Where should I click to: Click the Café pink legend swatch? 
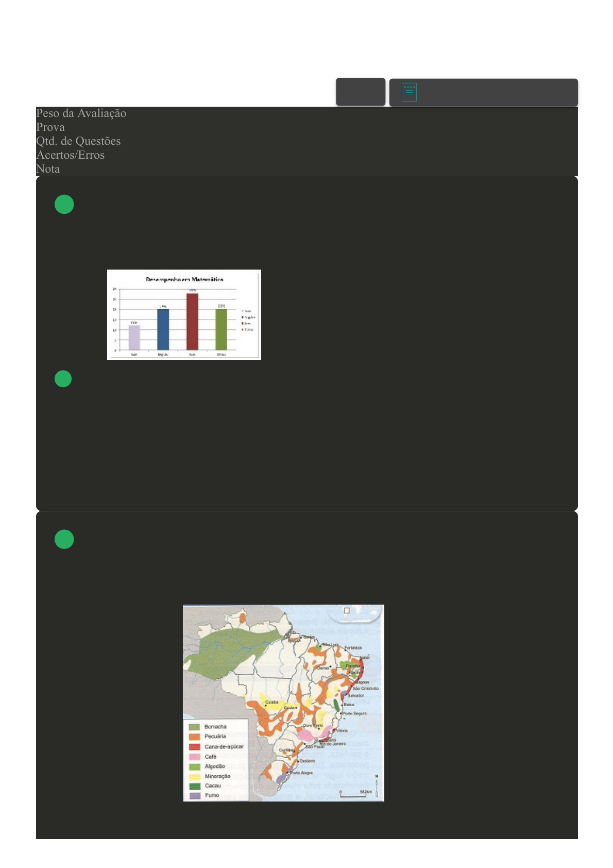pos(194,757)
